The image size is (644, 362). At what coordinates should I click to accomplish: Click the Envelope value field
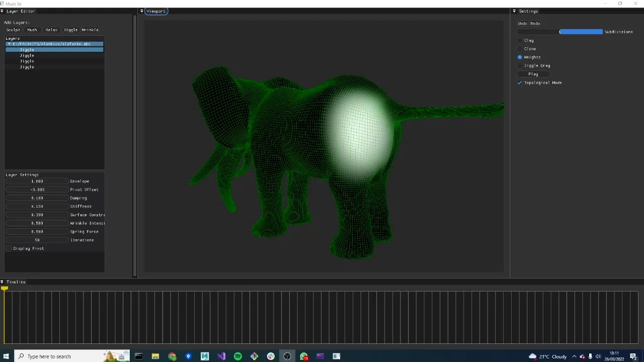coord(37,181)
